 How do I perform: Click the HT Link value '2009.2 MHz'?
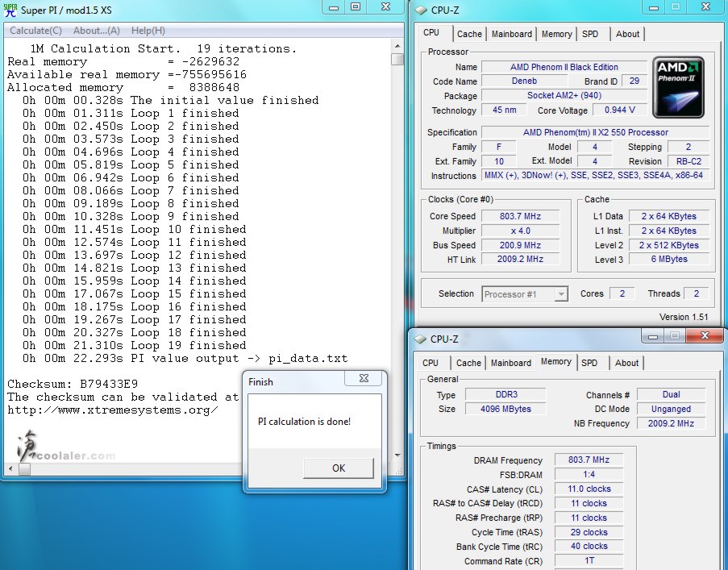tap(521, 259)
